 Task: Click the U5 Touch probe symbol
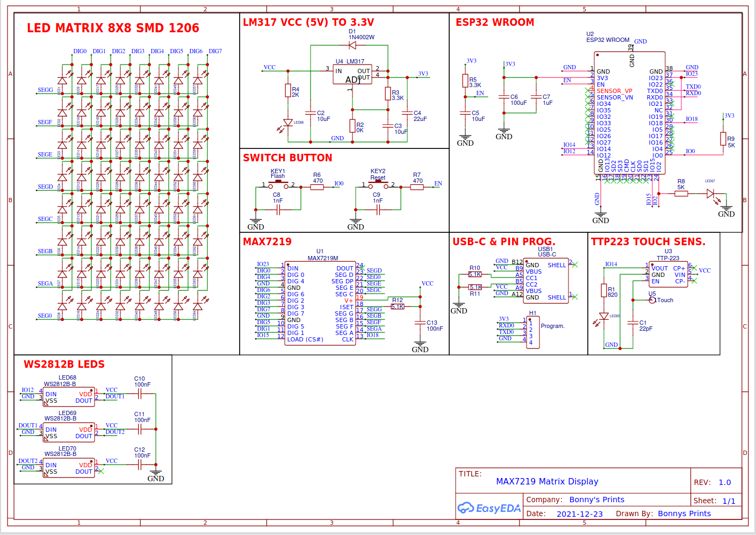[x=652, y=300]
